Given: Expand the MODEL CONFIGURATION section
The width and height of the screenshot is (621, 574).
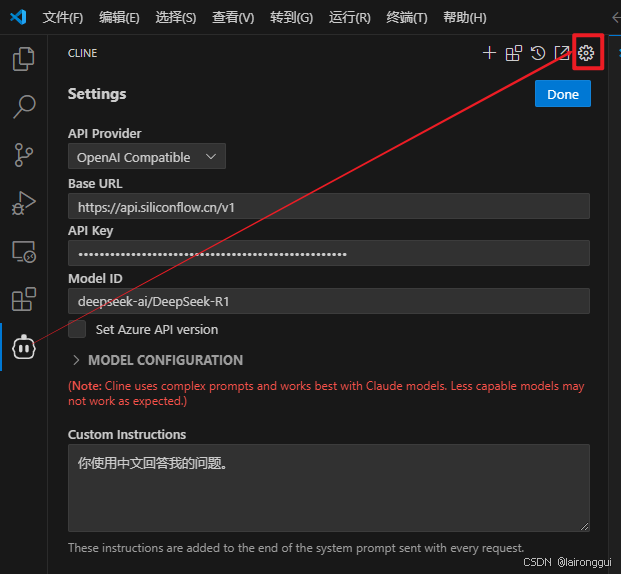Looking at the screenshot, I should [x=158, y=360].
